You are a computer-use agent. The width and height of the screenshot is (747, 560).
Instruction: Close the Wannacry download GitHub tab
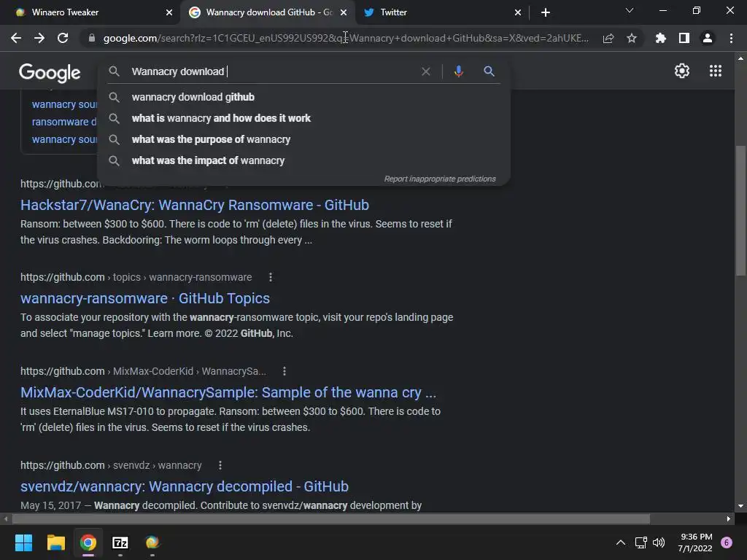click(x=344, y=12)
